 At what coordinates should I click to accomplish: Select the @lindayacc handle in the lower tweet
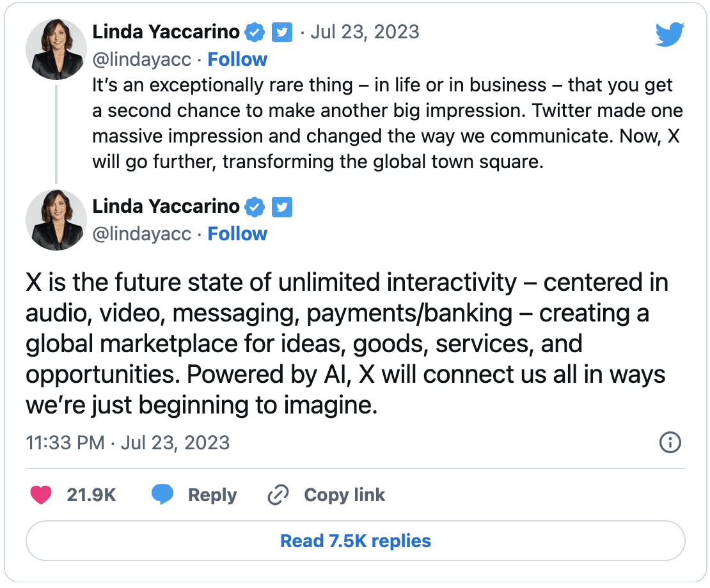(x=142, y=234)
